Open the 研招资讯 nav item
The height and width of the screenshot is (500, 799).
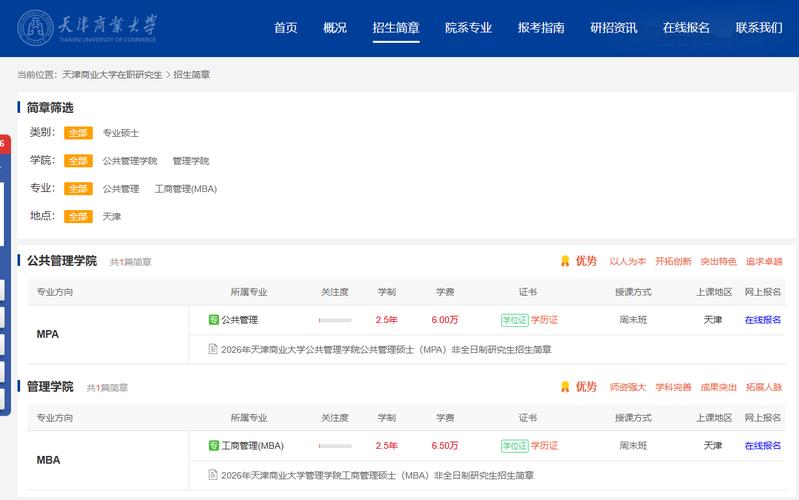point(614,28)
